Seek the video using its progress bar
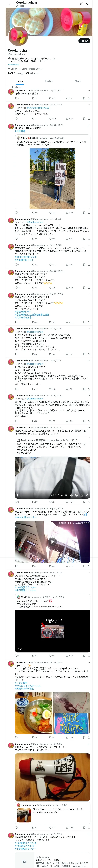This screenshot has height=868, width=98. [x=52, y=492]
